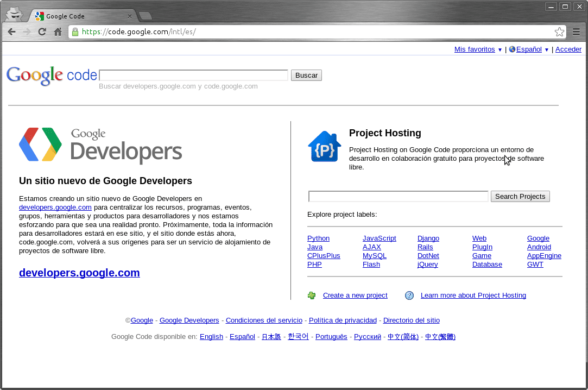Reload the page
The width and height of the screenshot is (588, 390).
(42, 32)
